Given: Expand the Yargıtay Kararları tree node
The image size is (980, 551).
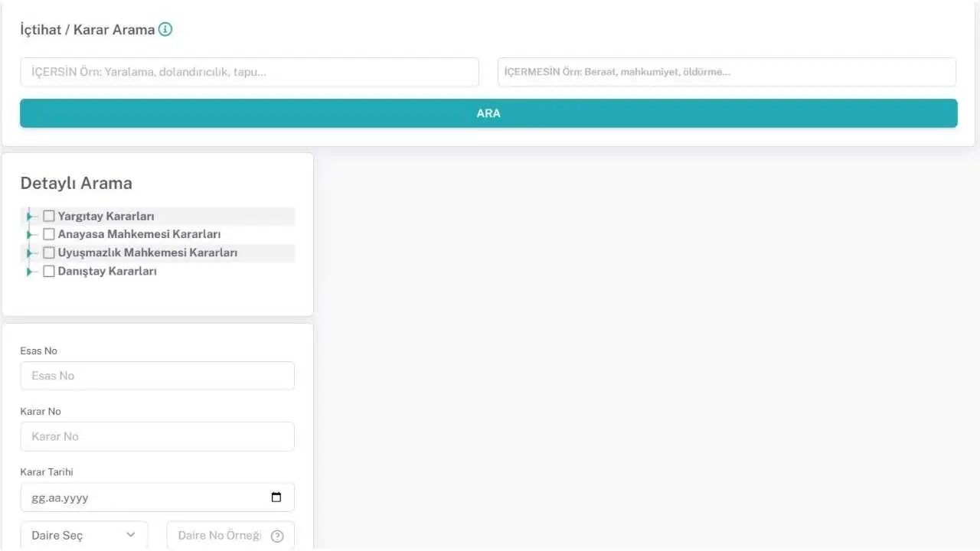Looking at the screenshot, I should pos(29,217).
